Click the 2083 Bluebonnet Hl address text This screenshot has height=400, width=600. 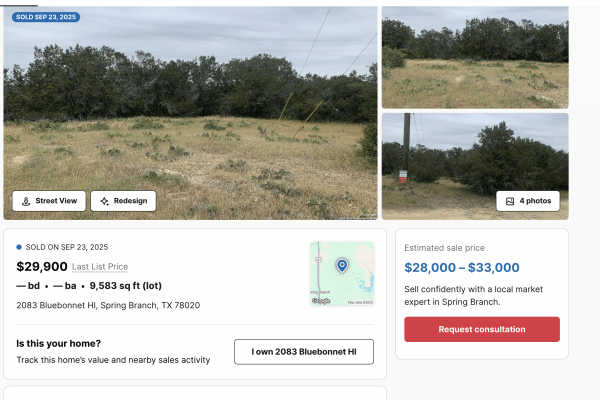pos(108,305)
